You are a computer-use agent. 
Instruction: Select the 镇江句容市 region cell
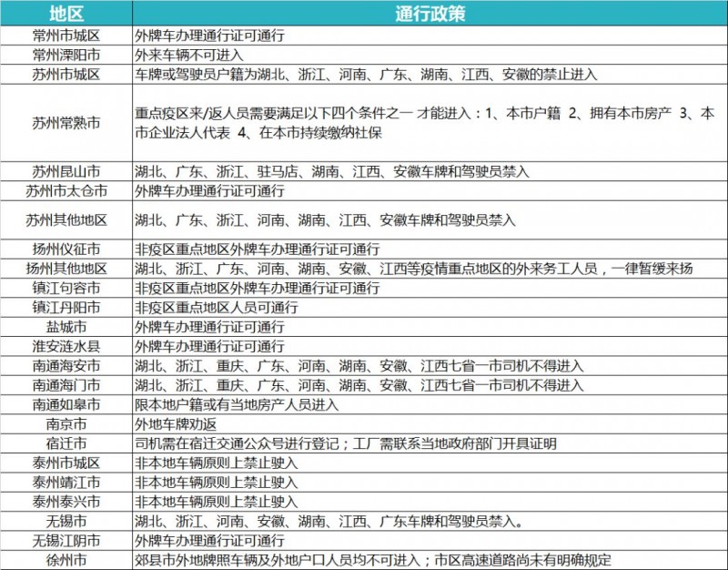click(x=66, y=289)
